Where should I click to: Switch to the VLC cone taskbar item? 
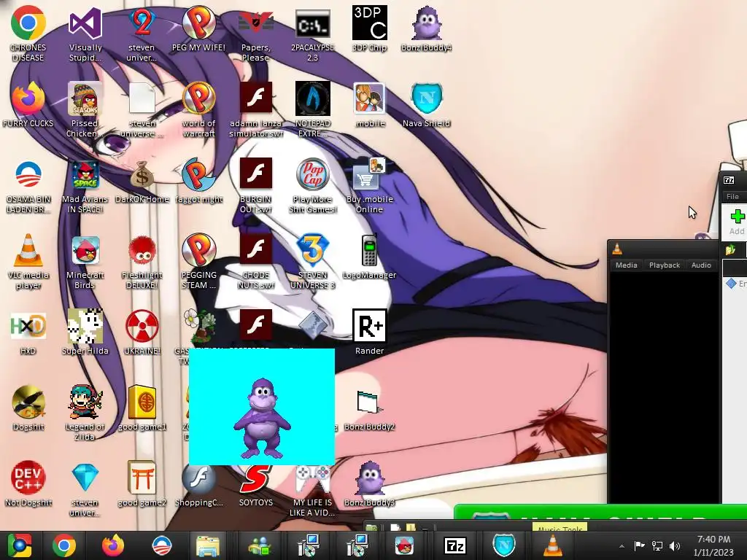(x=553, y=545)
